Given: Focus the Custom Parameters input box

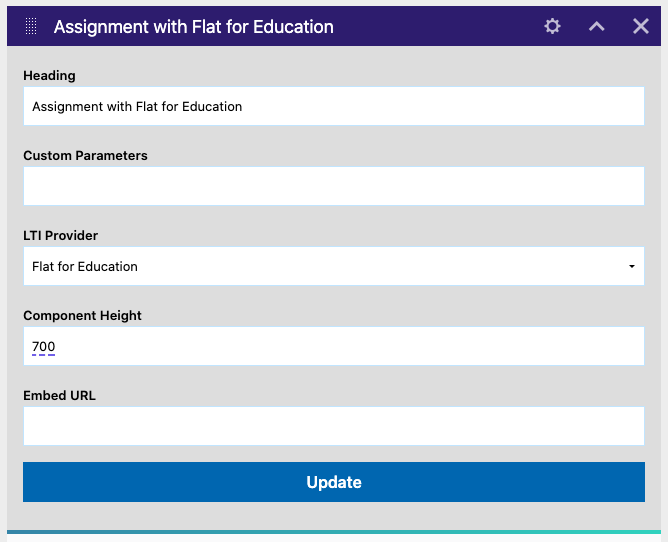Looking at the screenshot, I should (334, 186).
